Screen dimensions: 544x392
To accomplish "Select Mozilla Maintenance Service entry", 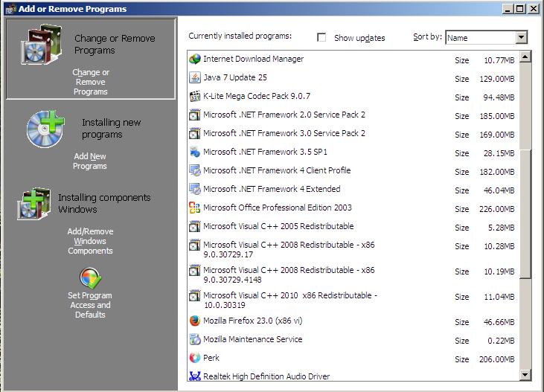I will click(x=353, y=340).
